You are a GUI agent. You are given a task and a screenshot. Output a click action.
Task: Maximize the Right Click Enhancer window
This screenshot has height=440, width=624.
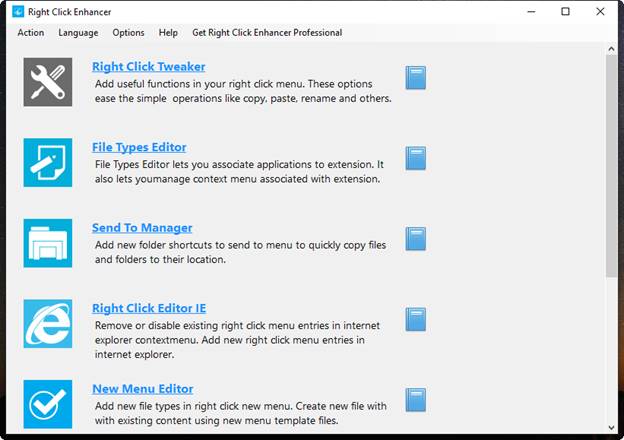565,12
